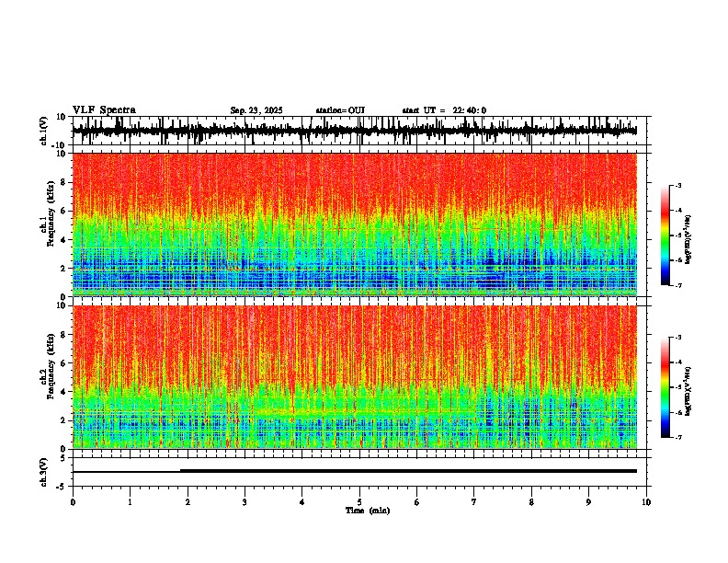728x563 pixels.
Task: Click the ch.2 color bar PSD label
Action: click(688, 391)
